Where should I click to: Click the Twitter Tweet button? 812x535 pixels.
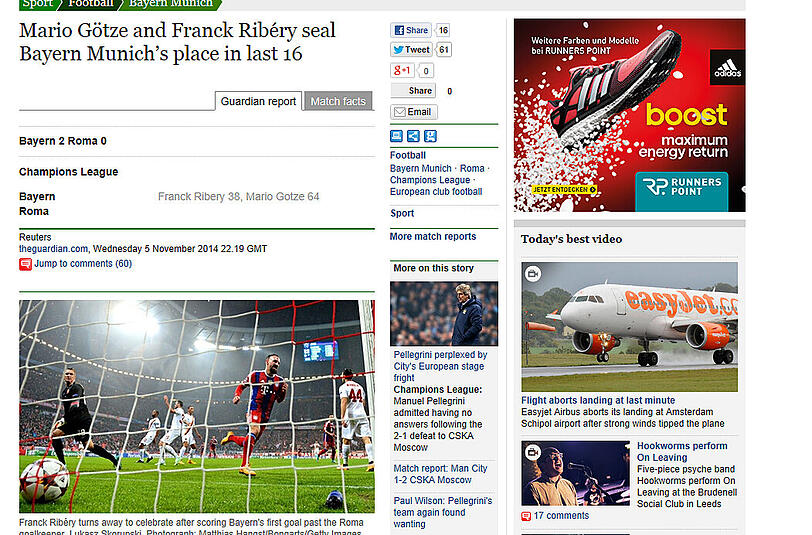412,50
